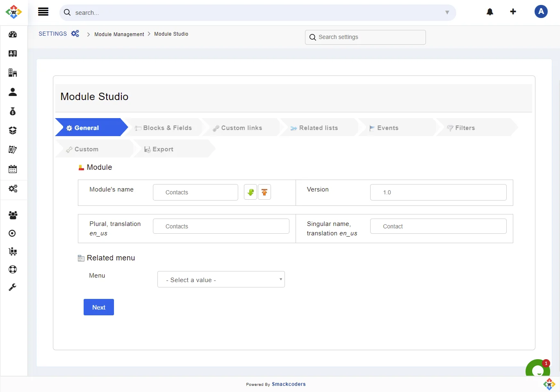560x392 pixels.
Task: Select the Export tab
Action: pos(163,149)
